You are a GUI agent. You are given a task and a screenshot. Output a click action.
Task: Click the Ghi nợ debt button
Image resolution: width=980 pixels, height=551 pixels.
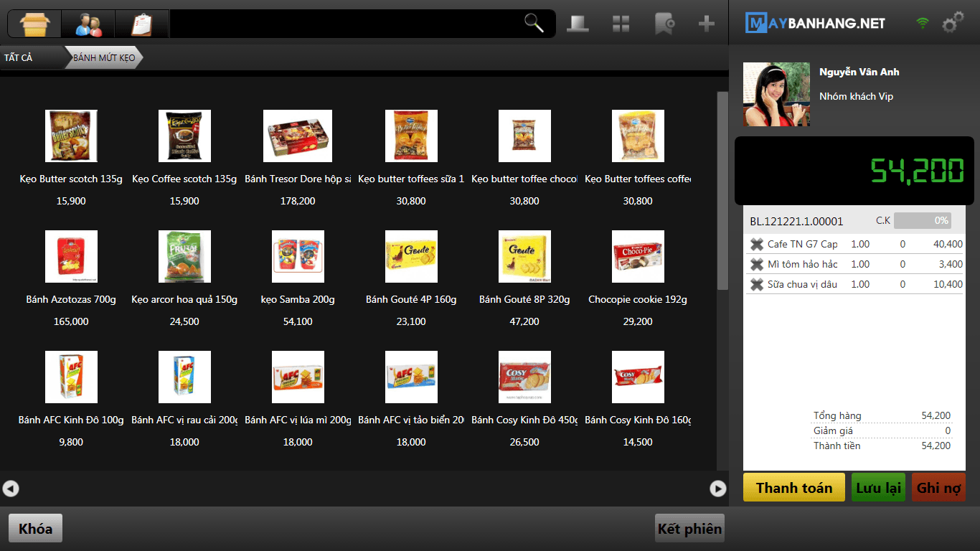click(x=938, y=488)
